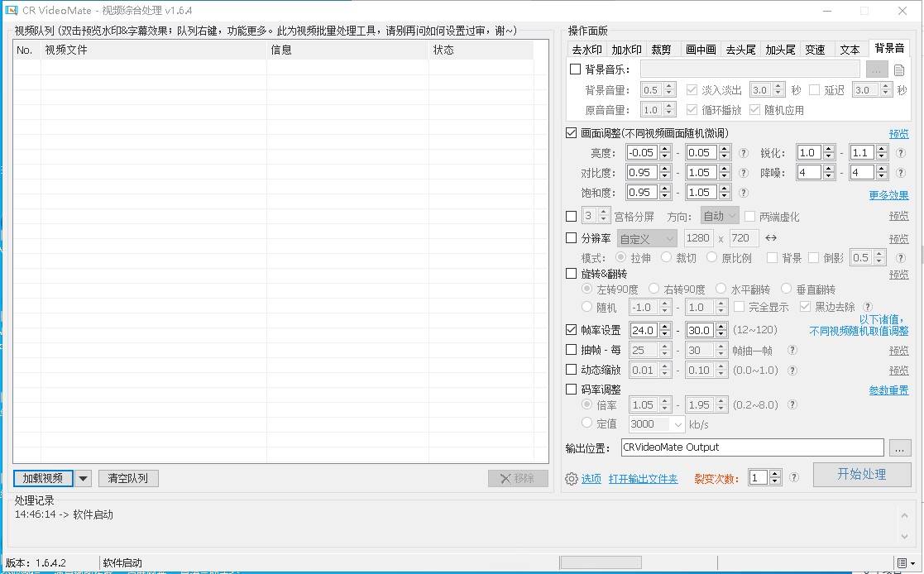Uncheck the 帧率设置 checkbox
Image resolution: width=924 pixels, height=574 pixels.
pos(571,329)
